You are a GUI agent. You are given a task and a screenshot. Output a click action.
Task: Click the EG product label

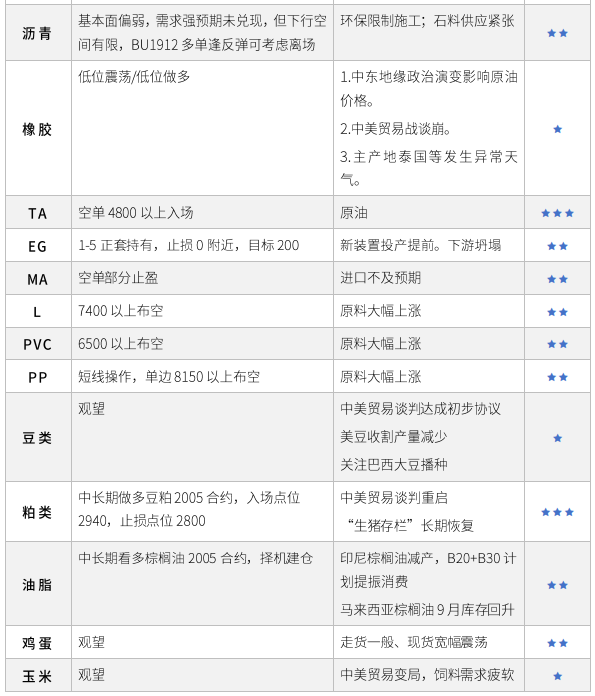click(x=37, y=246)
